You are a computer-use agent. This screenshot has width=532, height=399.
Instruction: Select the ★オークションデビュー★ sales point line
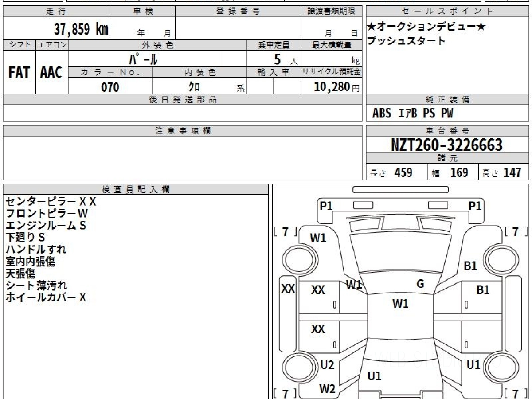point(426,27)
